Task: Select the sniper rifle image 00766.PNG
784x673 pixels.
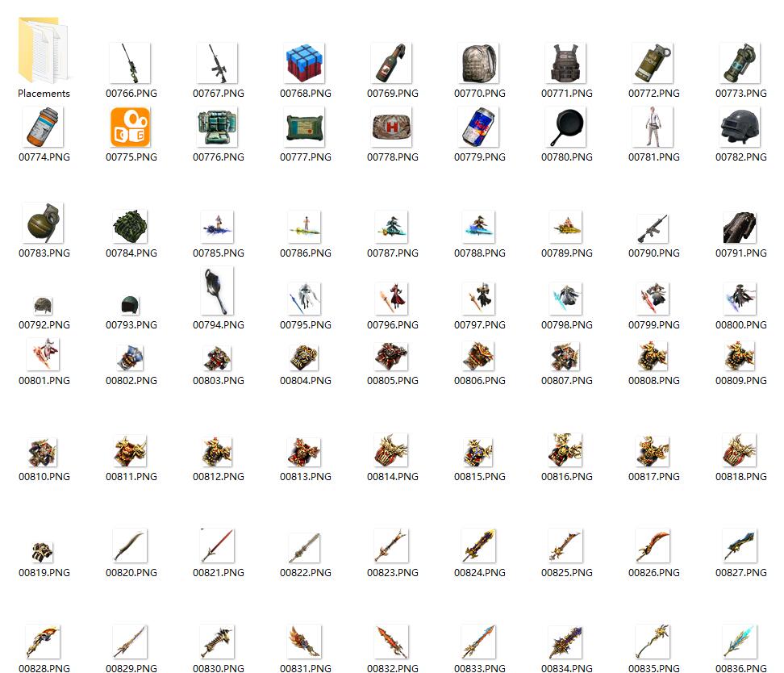Action: pos(130,63)
